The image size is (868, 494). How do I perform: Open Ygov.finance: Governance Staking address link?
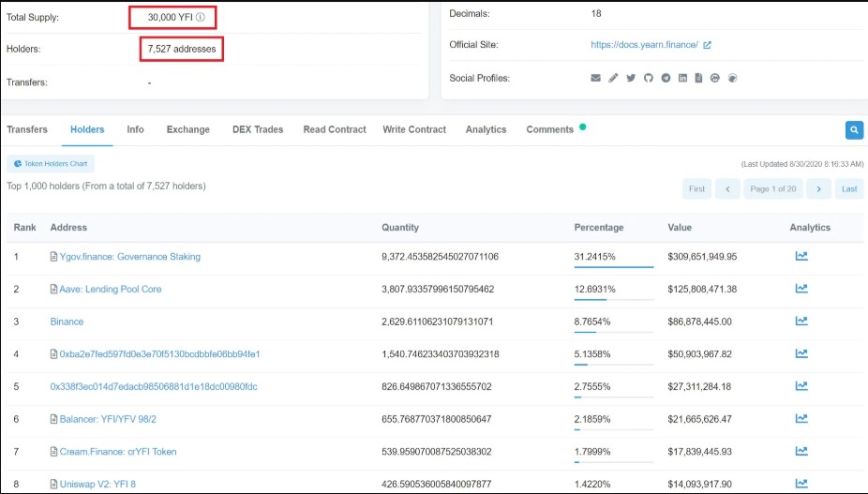130,257
